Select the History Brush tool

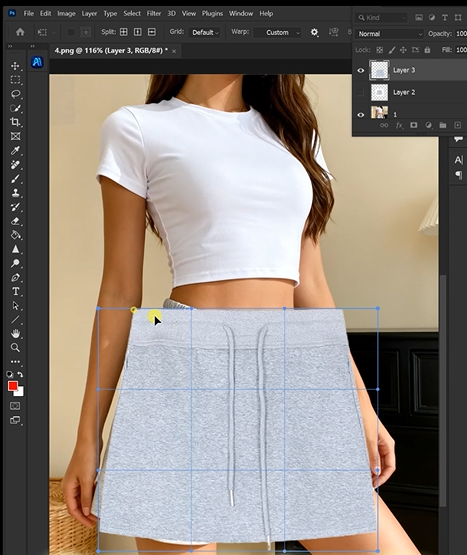15,207
